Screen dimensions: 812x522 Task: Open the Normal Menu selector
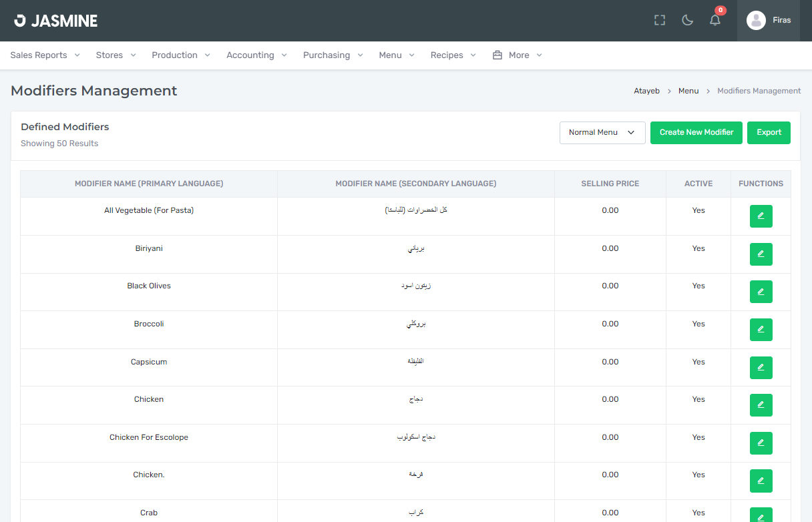click(x=602, y=132)
